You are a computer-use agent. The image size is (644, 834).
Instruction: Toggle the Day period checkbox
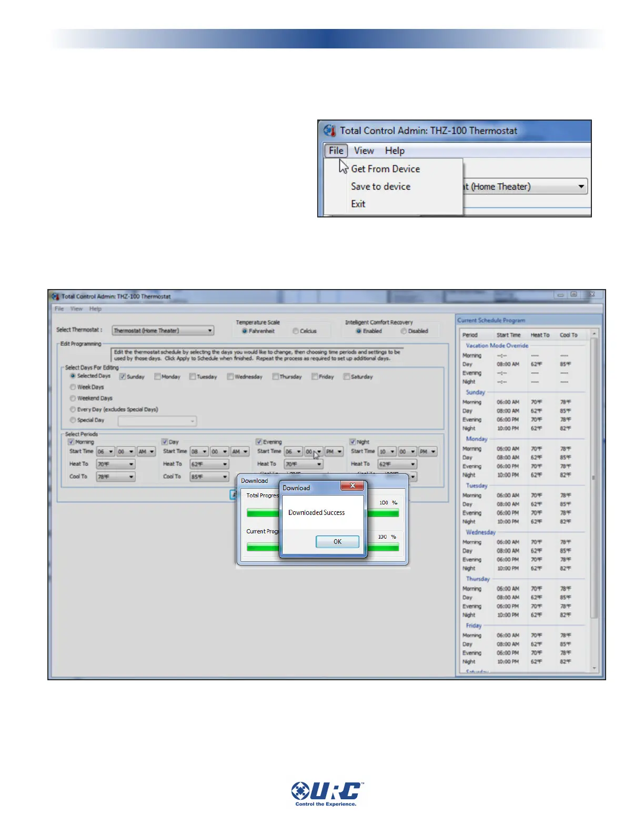[x=165, y=442]
